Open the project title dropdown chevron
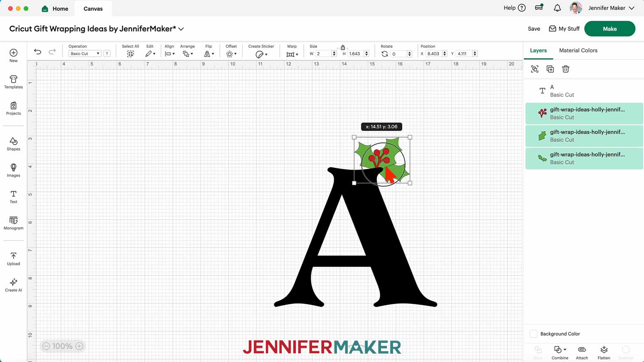644x362 pixels. tap(181, 29)
